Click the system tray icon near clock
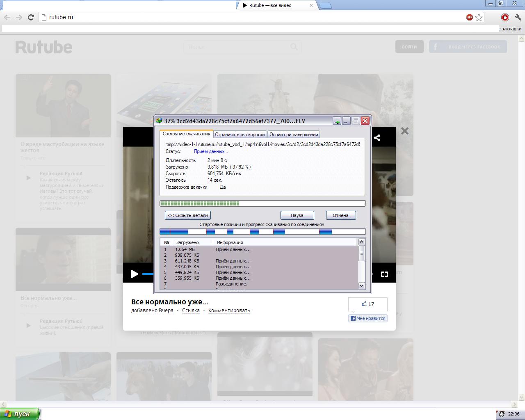The height and width of the screenshot is (420, 525). coord(501,414)
